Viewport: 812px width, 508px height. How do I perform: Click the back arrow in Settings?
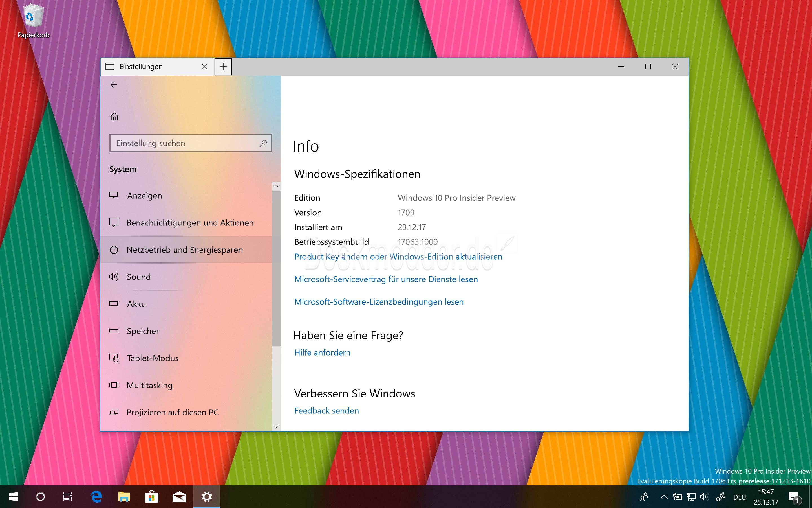114,85
